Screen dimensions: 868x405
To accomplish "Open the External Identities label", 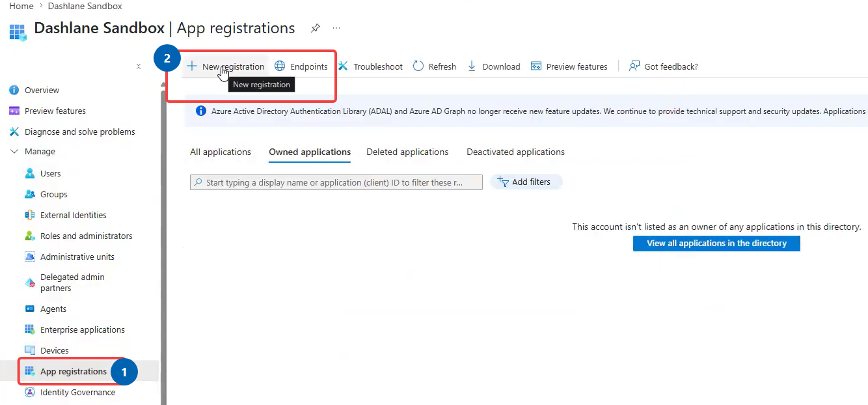I will point(73,215).
